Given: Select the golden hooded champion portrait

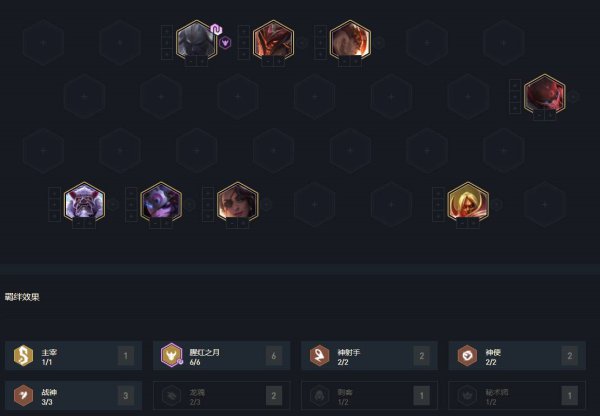Looking at the screenshot, I should [468, 202].
